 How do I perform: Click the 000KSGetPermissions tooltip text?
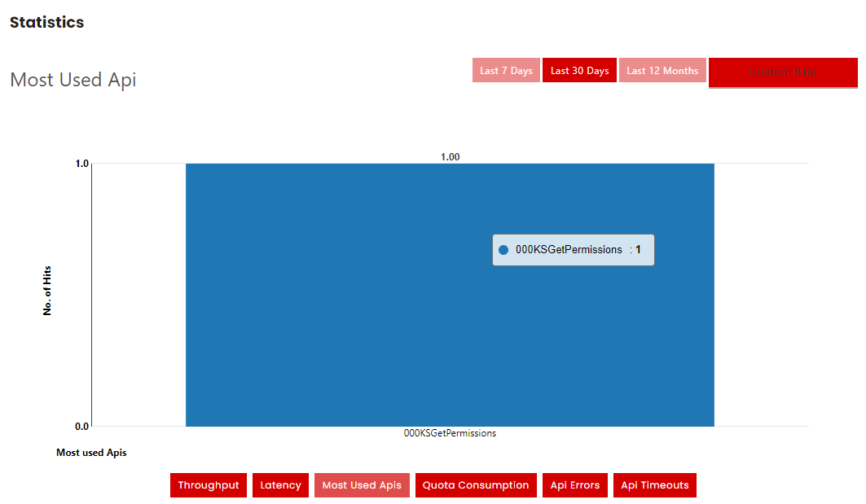[x=569, y=250]
